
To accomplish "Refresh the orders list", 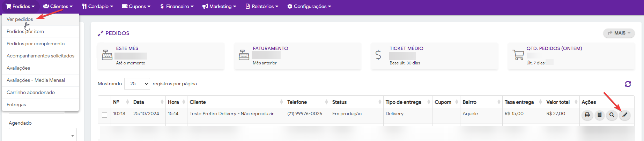I will tap(628, 84).
